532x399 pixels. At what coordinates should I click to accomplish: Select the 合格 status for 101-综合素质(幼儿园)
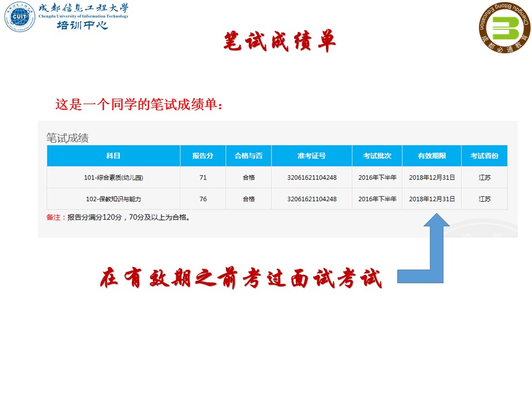(249, 176)
